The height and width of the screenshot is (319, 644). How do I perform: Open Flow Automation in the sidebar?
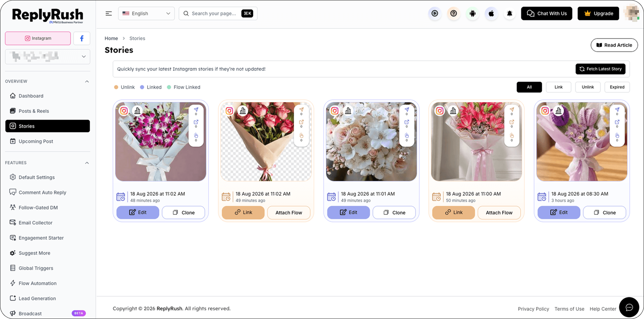point(47,283)
